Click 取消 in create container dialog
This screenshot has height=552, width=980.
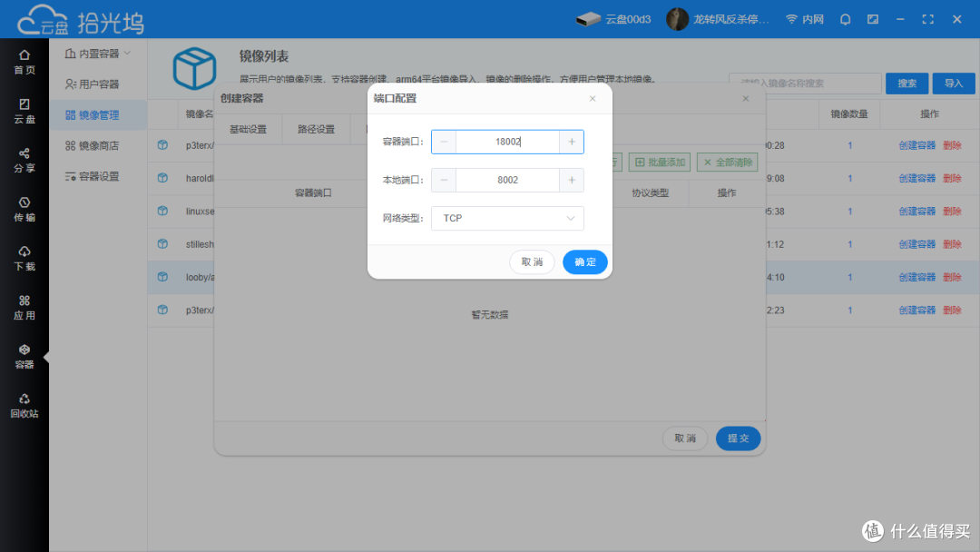pos(685,439)
